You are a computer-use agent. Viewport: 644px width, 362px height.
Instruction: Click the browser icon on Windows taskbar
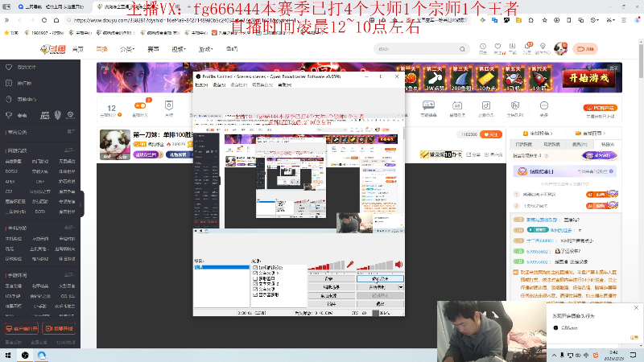[x=42, y=356]
